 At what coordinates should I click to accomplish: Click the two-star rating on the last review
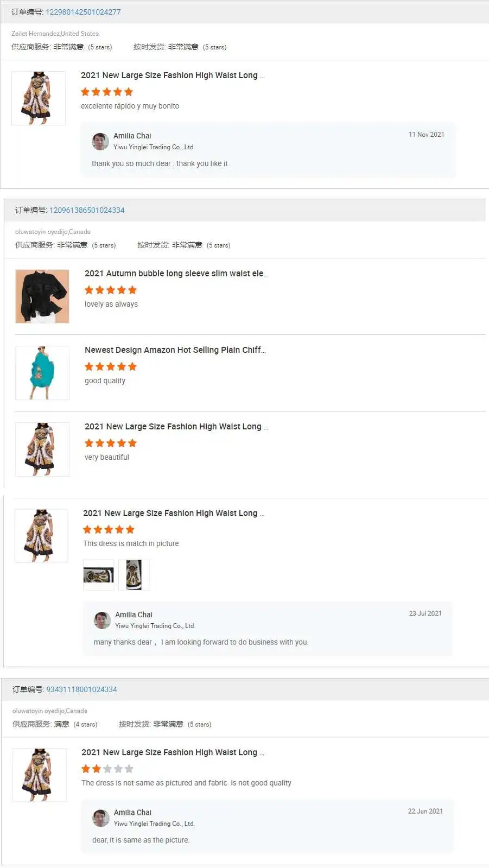click(107, 769)
